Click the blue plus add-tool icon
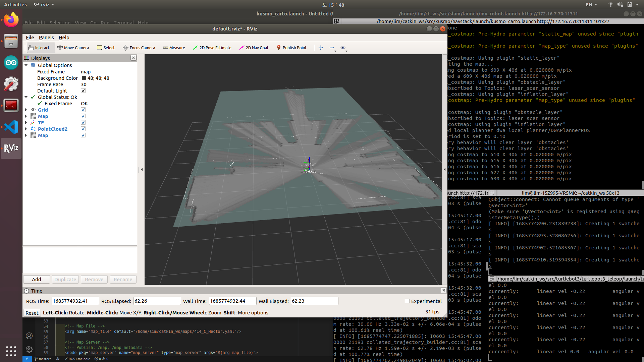The image size is (644, 362). (321, 48)
